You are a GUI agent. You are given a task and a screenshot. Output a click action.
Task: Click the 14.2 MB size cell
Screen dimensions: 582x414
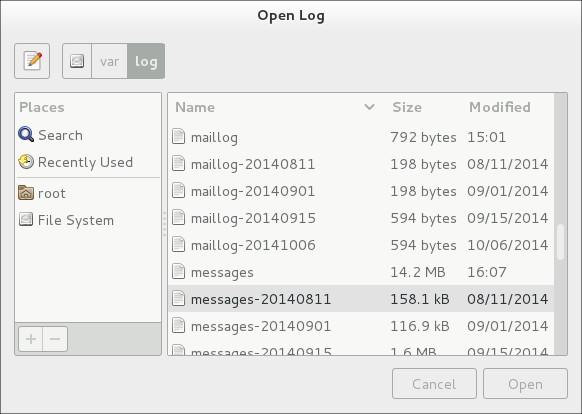[418, 272]
